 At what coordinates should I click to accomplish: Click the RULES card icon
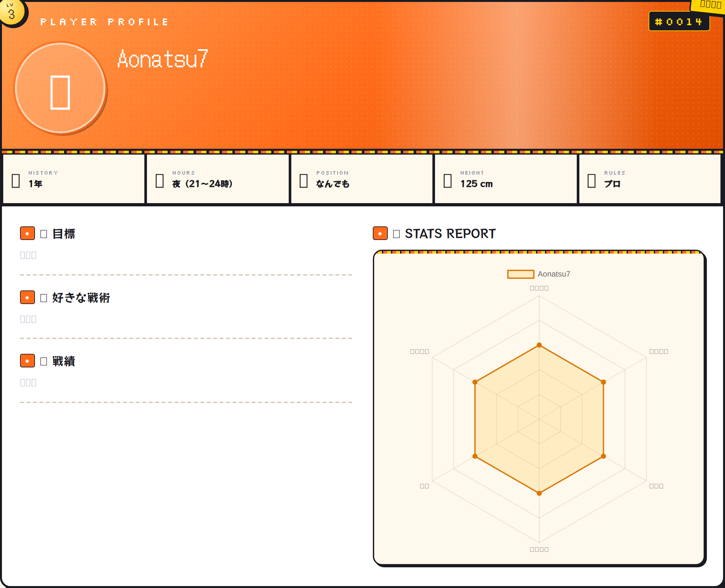tap(591, 180)
